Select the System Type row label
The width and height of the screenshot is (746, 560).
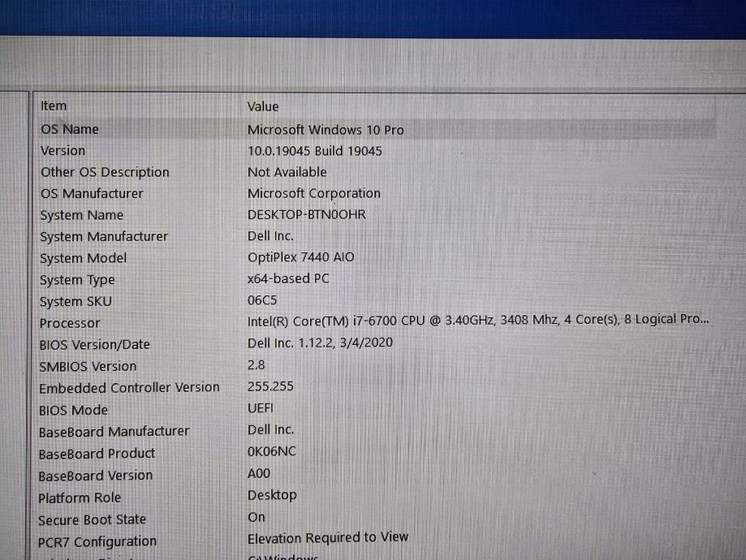pyautogui.click(x=77, y=280)
